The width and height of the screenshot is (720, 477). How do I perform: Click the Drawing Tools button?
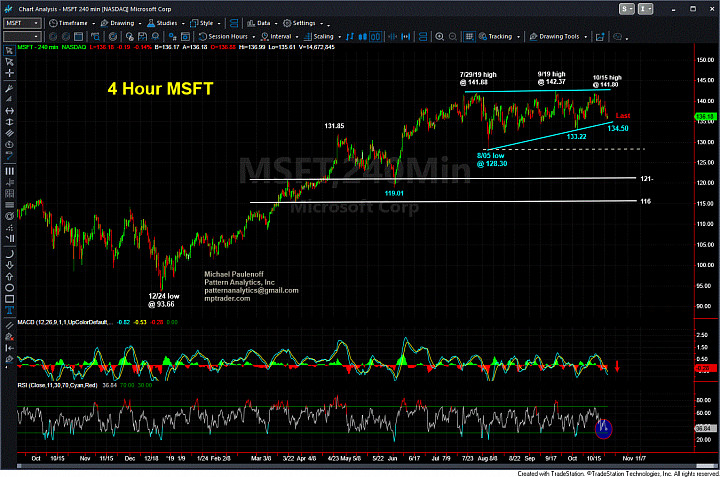click(x=554, y=37)
